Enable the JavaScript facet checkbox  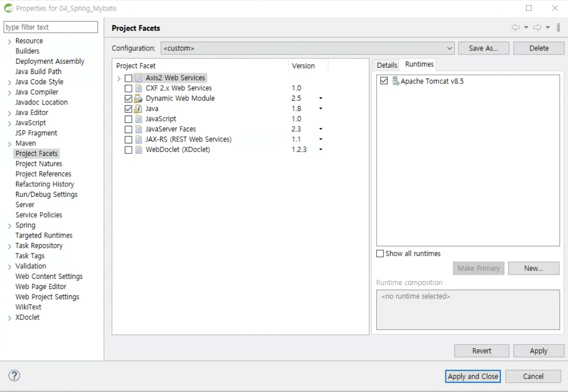pyautogui.click(x=129, y=119)
